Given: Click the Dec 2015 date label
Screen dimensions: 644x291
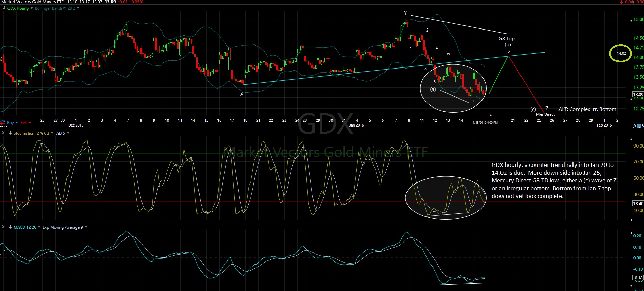Looking at the screenshot, I should (76, 125).
